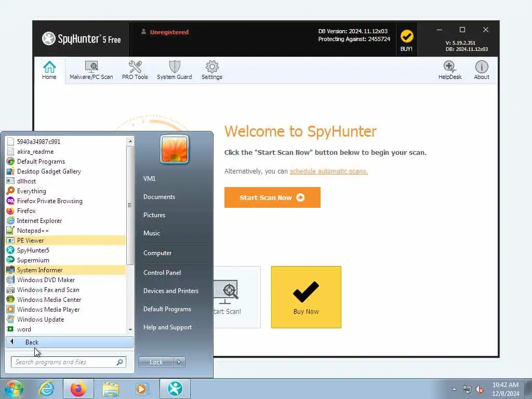This screenshot has height=399, width=532.
Task: Click the Start Scan! tile icon
Action: coord(227,292)
